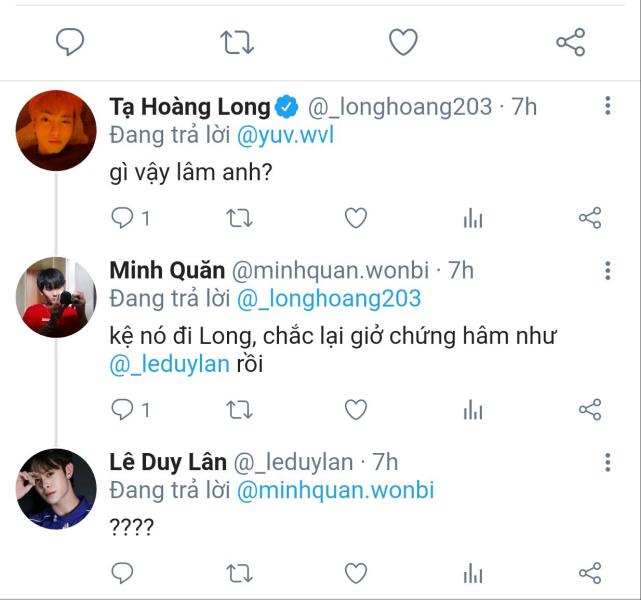
Task: Reply to Tạ Hoàng Long's tweet
Action: (x=122, y=218)
